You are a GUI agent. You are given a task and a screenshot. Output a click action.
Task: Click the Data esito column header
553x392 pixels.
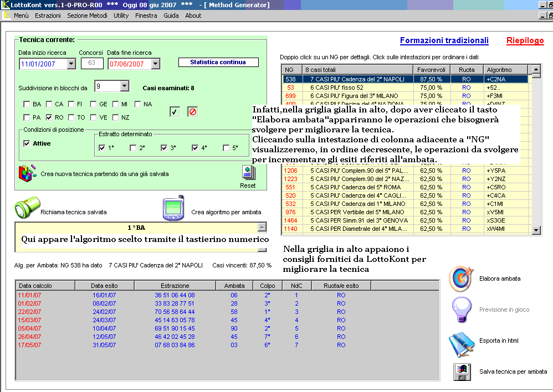104,286
